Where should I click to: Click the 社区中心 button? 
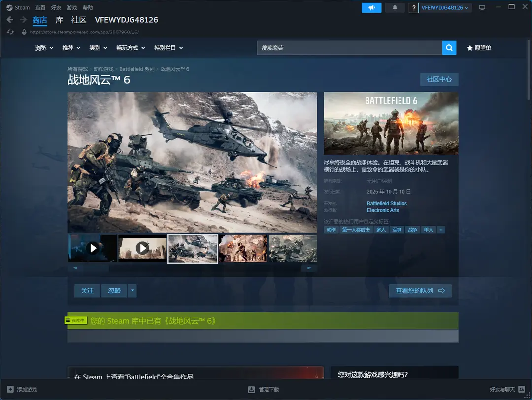pyautogui.click(x=439, y=79)
